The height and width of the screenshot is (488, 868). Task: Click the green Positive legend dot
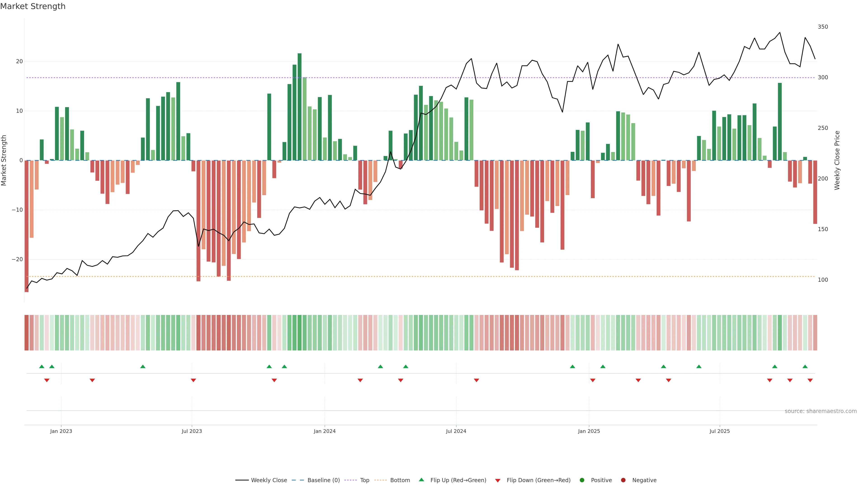click(x=582, y=480)
